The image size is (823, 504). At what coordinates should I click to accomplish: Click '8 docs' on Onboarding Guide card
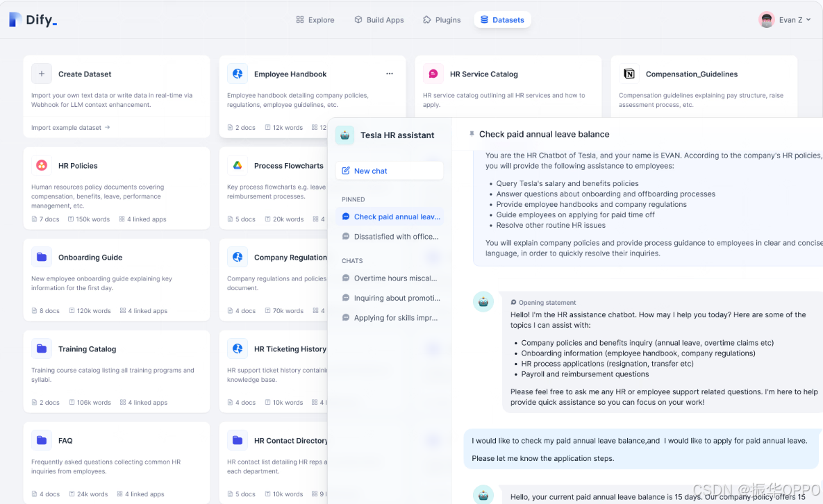(46, 311)
